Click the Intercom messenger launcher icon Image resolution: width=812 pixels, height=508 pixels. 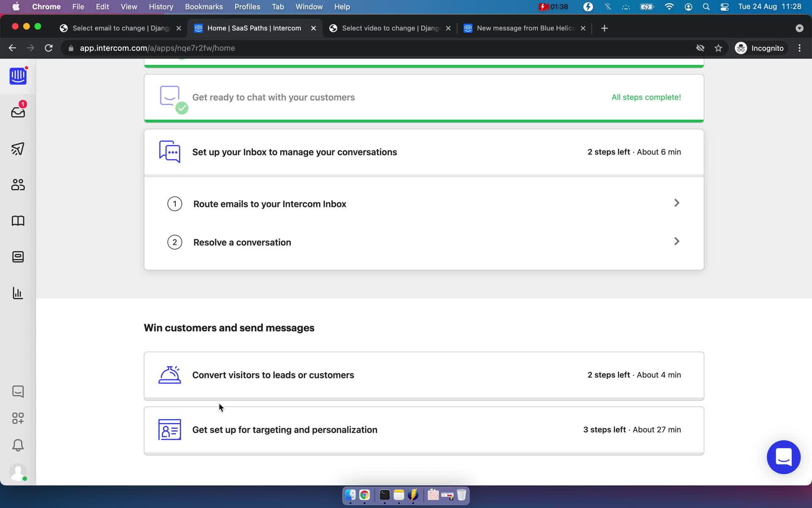click(x=784, y=457)
